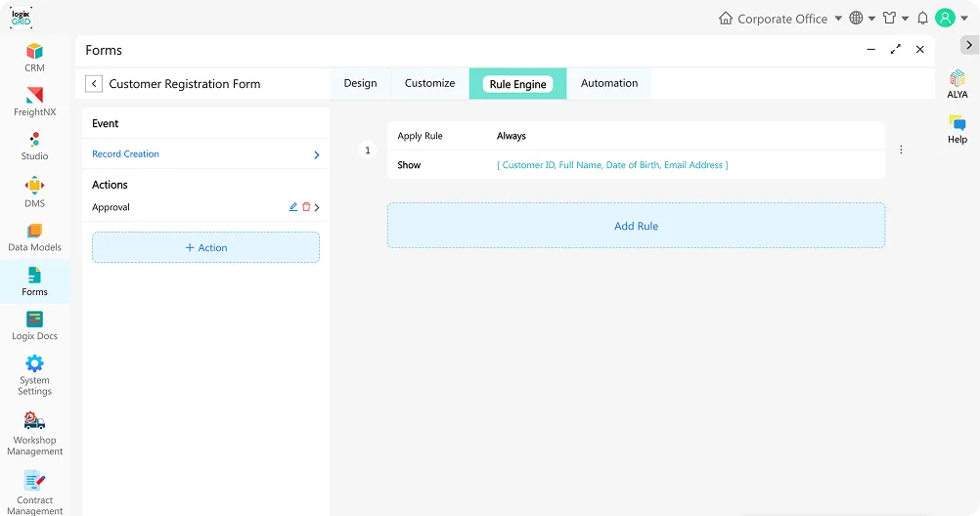Go back from Customer Registration Form
The image size is (980, 516).
tap(94, 84)
